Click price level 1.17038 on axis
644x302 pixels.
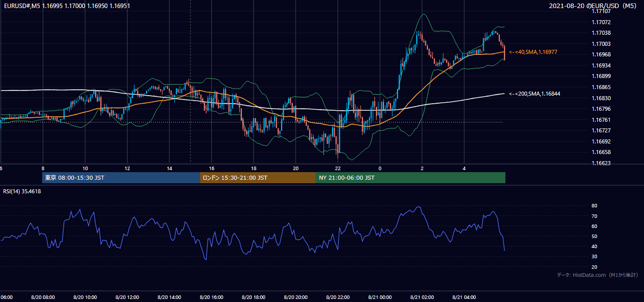tap(601, 33)
